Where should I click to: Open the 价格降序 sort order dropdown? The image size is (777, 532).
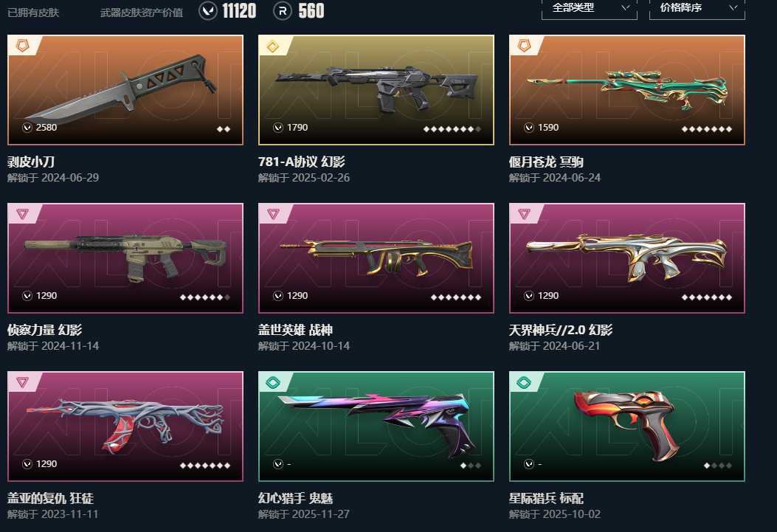pyautogui.click(x=697, y=8)
